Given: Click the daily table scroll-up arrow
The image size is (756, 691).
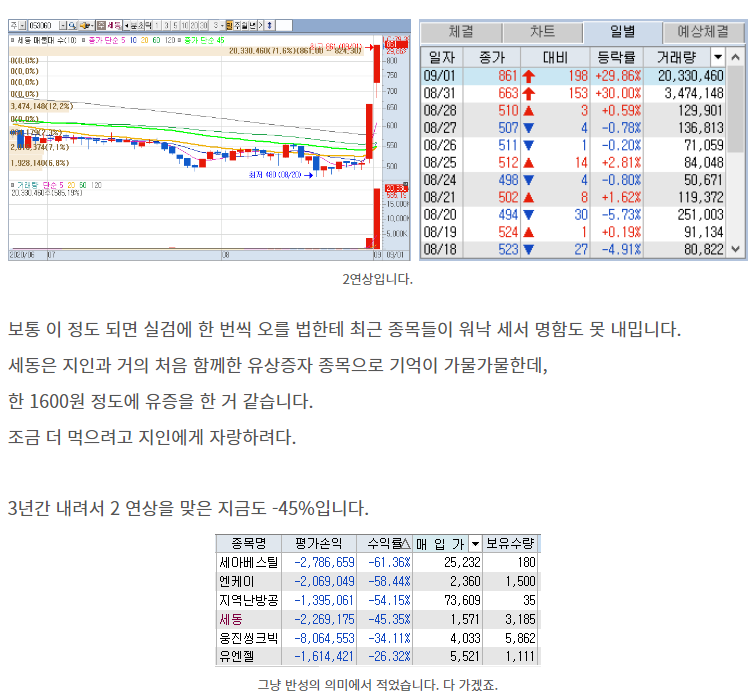Looking at the screenshot, I should tap(735, 57).
